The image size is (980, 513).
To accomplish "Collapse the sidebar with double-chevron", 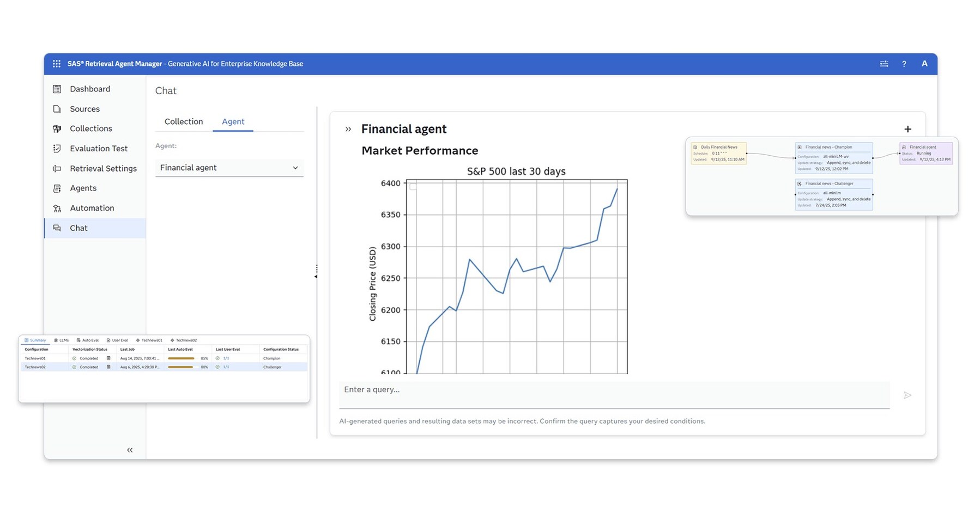I will click(x=130, y=450).
